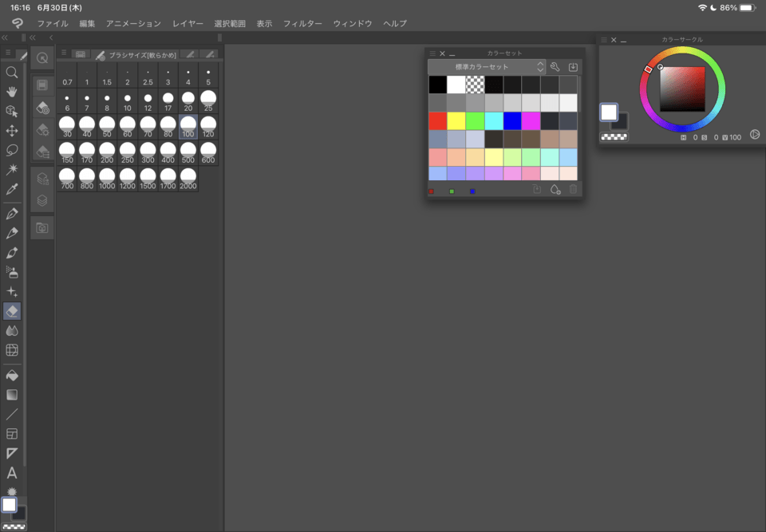Choose brush size 300
This screenshot has height=532, width=766.
click(148, 153)
